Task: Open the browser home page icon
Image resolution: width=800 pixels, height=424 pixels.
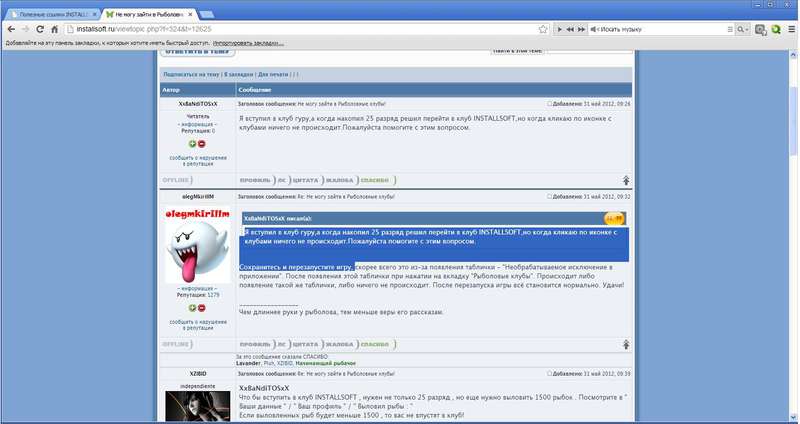Action: coord(54,30)
